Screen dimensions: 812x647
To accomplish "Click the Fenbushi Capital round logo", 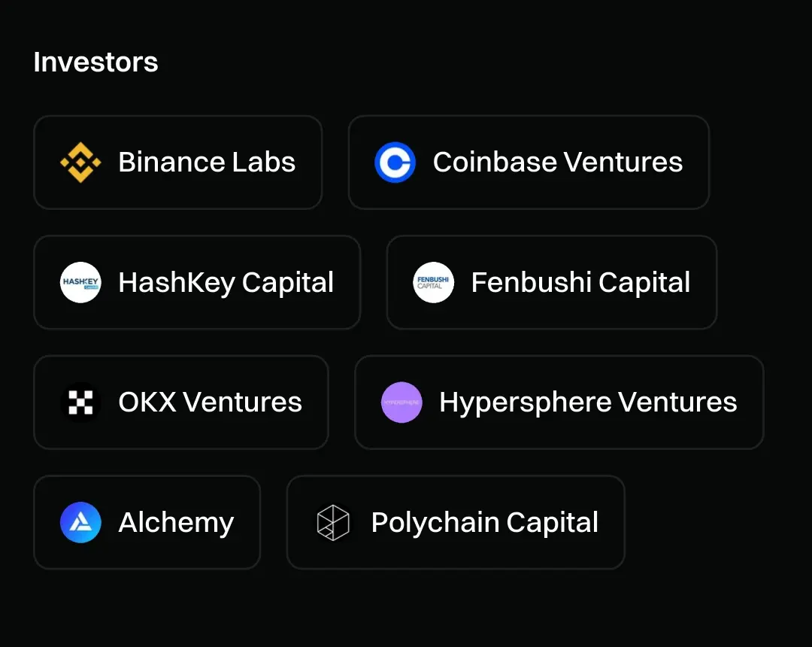I will [x=433, y=282].
